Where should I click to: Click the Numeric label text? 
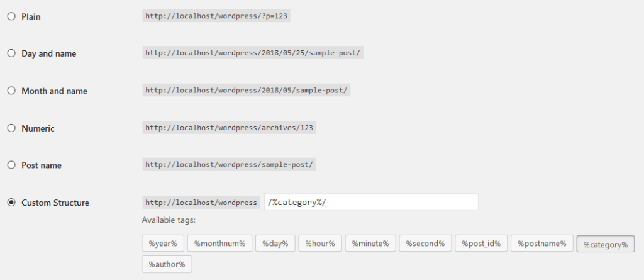point(38,128)
